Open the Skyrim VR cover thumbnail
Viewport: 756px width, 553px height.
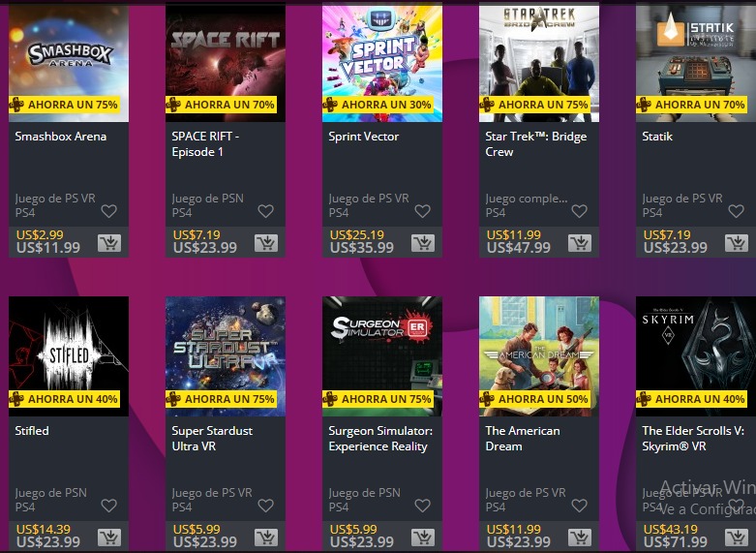tap(696, 356)
